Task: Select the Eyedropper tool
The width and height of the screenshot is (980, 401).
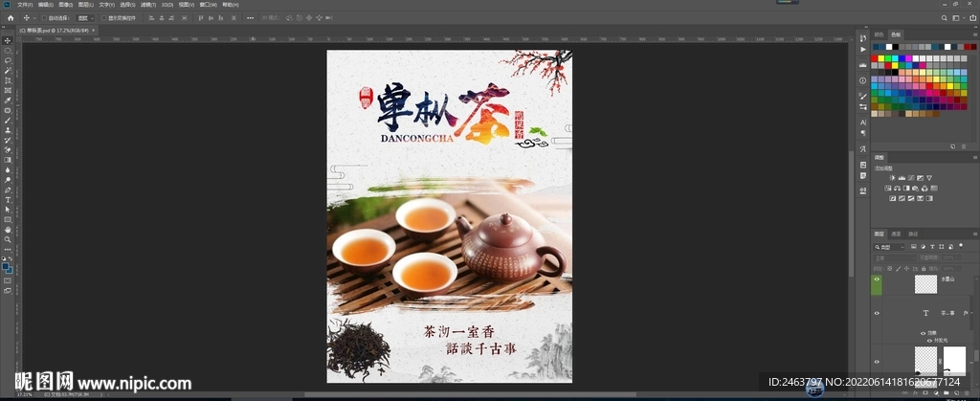Action: [x=9, y=100]
